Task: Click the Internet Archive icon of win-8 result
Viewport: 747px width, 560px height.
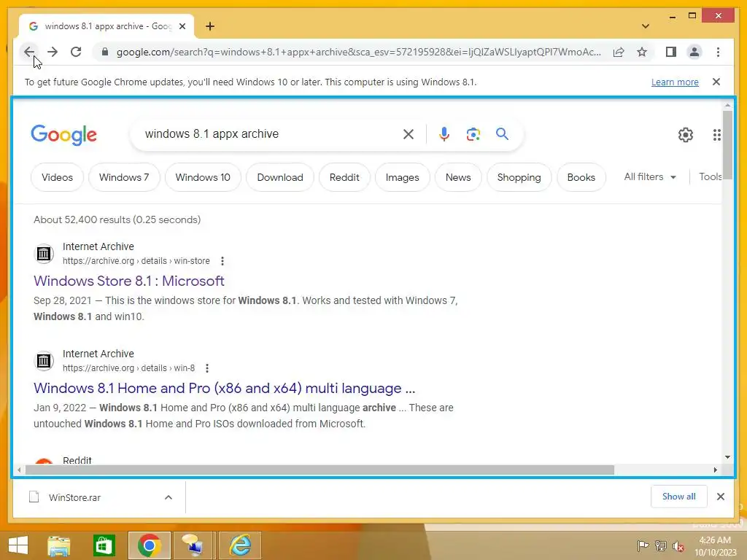Action: click(x=44, y=361)
